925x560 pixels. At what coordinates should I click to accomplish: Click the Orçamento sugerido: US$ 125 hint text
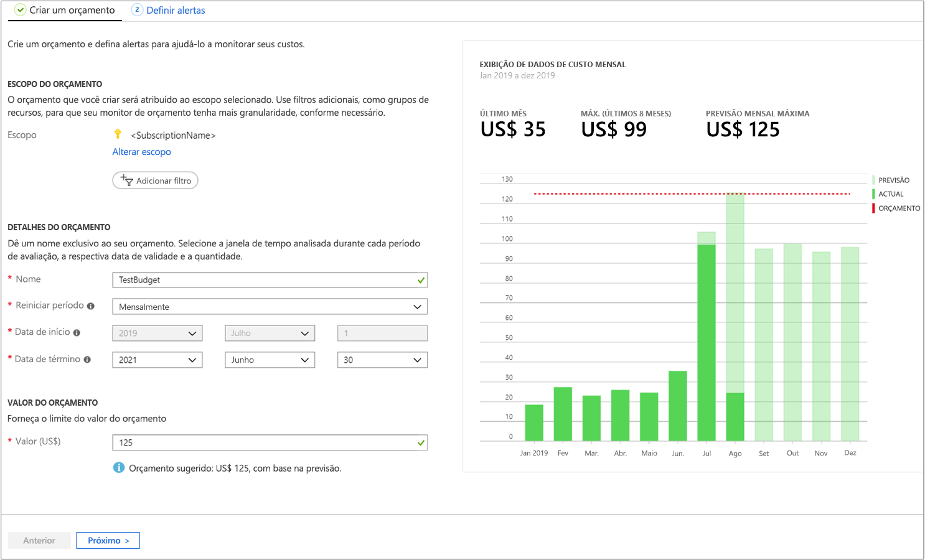(x=235, y=469)
